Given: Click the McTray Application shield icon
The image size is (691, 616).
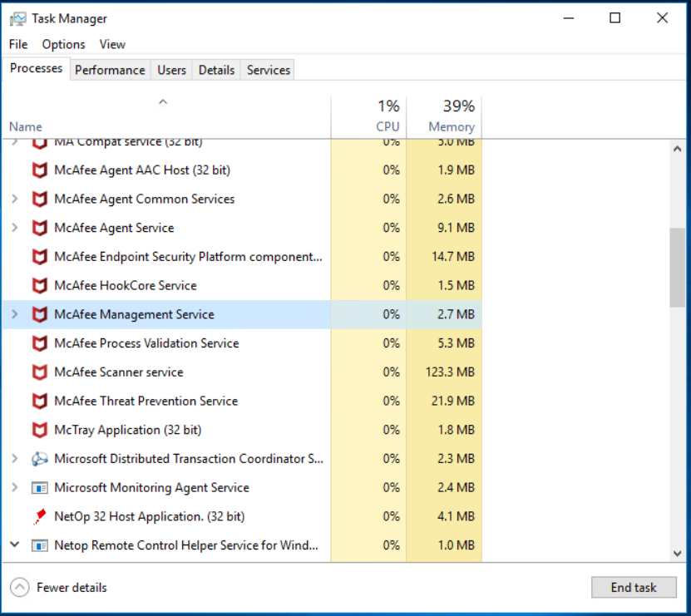Looking at the screenshot, I should point(40,430).
